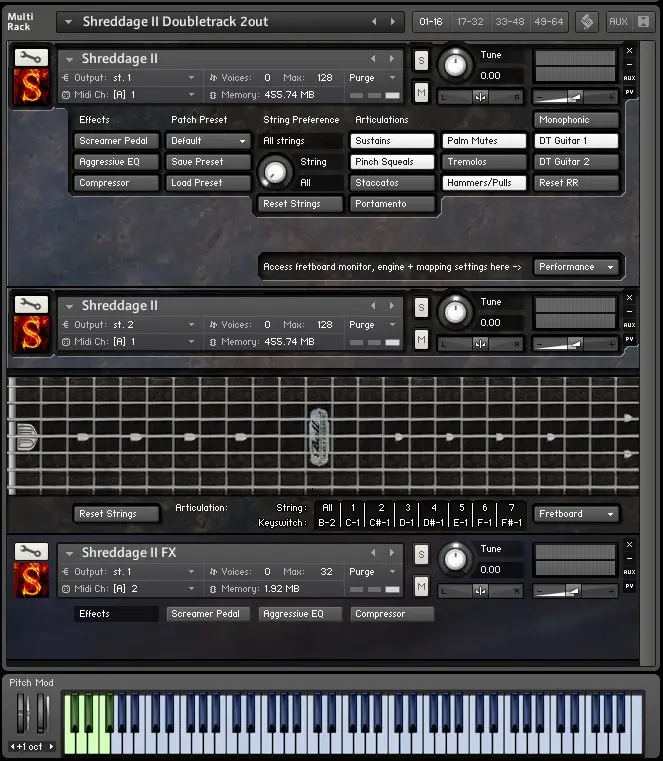663x761 pixels.
Task: Toggle AUX sends on first Shreddage II
Action: pyautogui.click(x=630, y=78)
